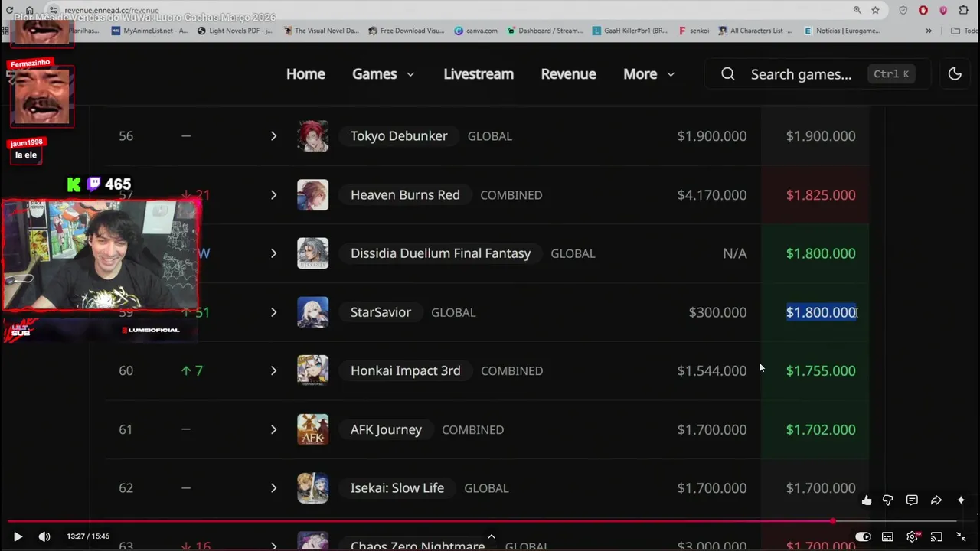Open browser extensions puzzle icon
The width and height of the screenshot is (980, 551).
[964, 10]
